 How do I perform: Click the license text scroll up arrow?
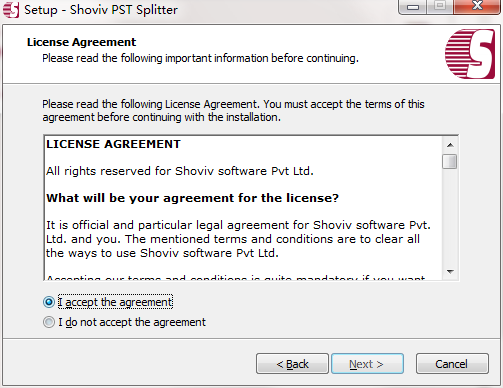450,145
